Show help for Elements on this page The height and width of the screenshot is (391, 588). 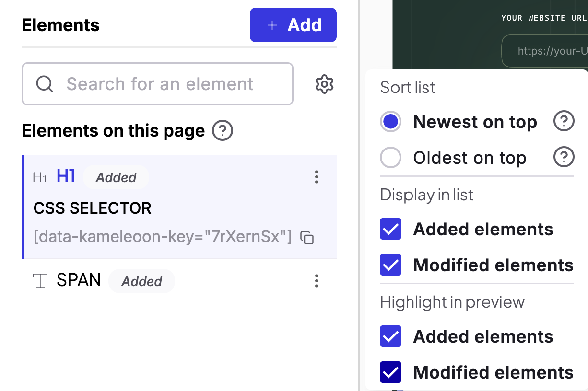click(x=223, y=131)
